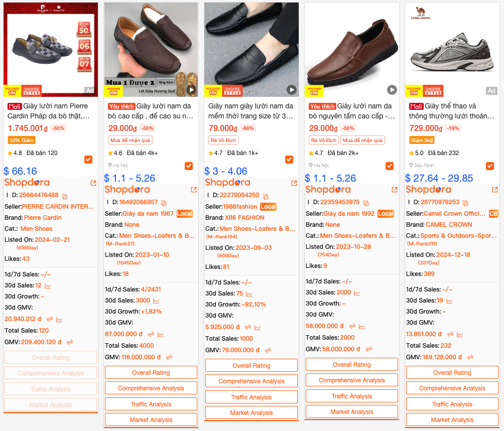
Task: Open Traffic Analysis for 1986fashion product
Action: point(251,397)
